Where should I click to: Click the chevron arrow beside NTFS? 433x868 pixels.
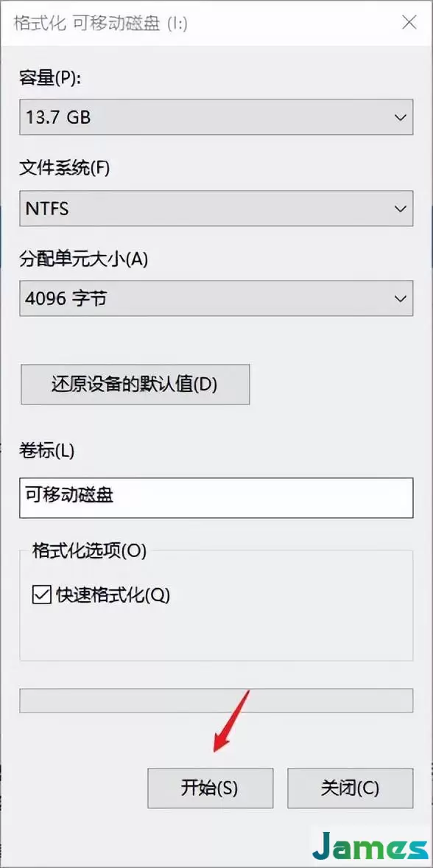400,208
